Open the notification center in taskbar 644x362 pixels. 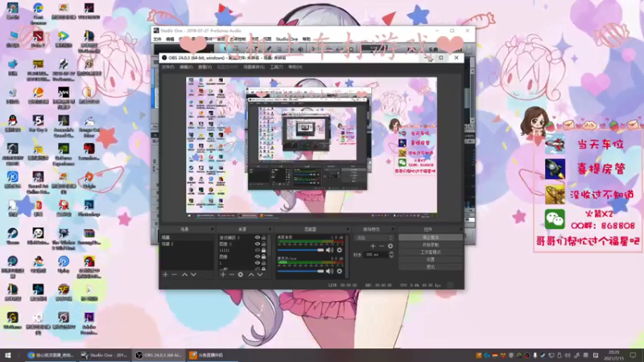pyautogui.click(x=633, y=355)
